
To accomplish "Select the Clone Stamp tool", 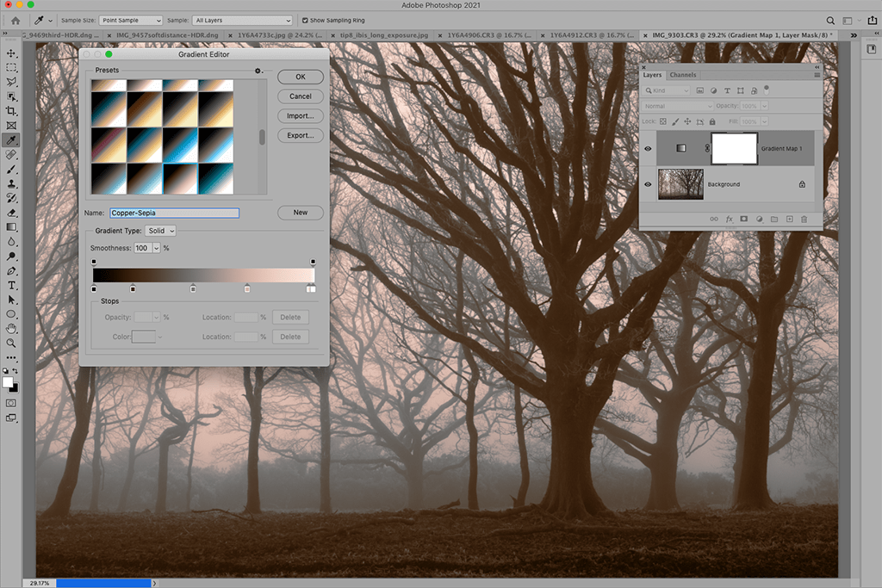I will [x=11, y=184].
